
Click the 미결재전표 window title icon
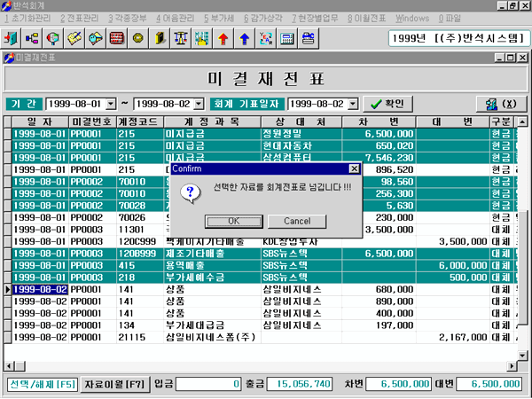pyautogui.click(x=9, y=58)
